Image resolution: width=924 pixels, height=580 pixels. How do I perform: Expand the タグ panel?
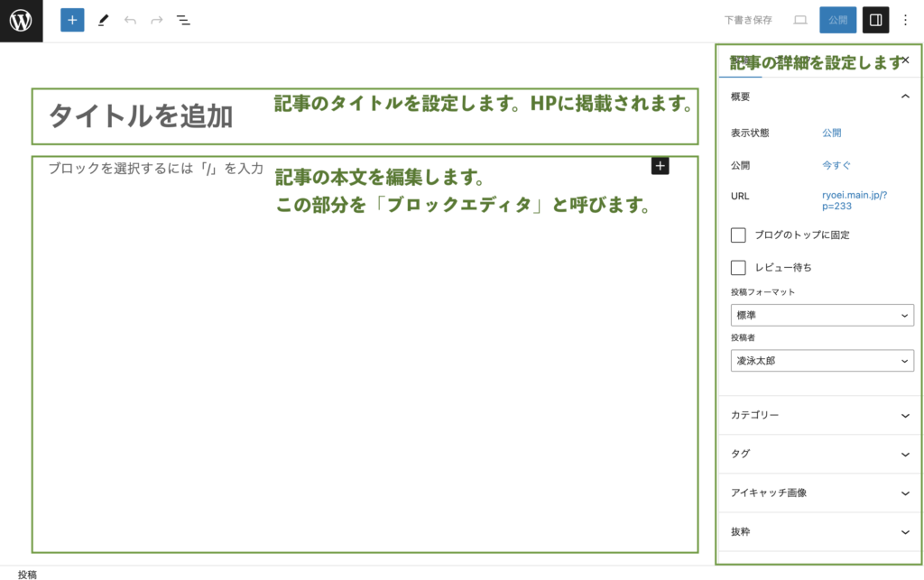click(819, 454)
